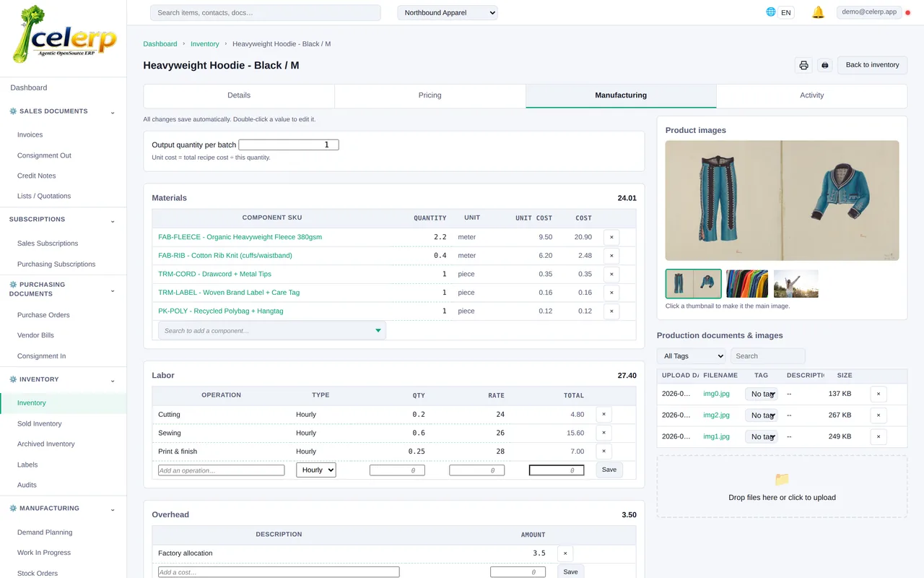Image resolution: width=924 pixels, height=578 pixels.
Task: Remove the PK-POLY material row
Action: click(611, 311)
